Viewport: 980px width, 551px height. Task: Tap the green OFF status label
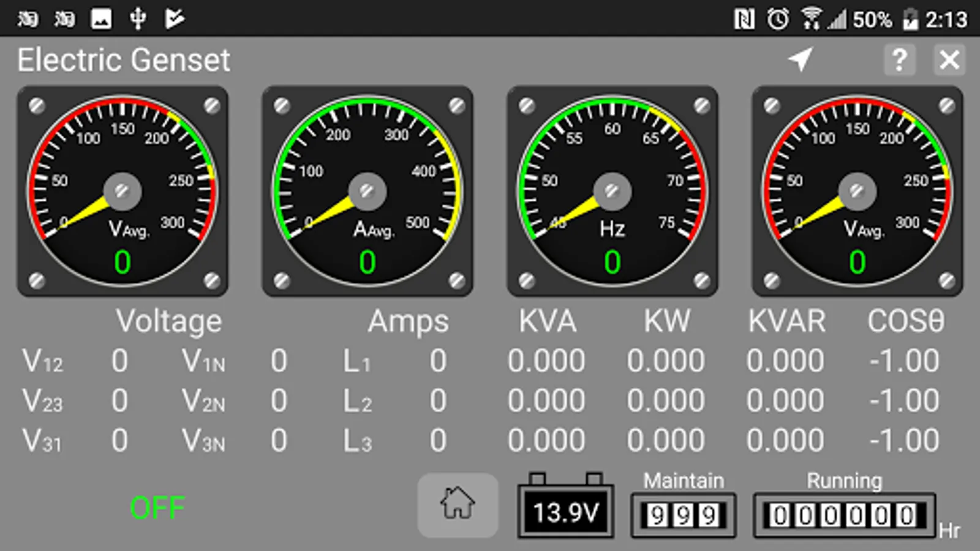[x=157, y=508]
